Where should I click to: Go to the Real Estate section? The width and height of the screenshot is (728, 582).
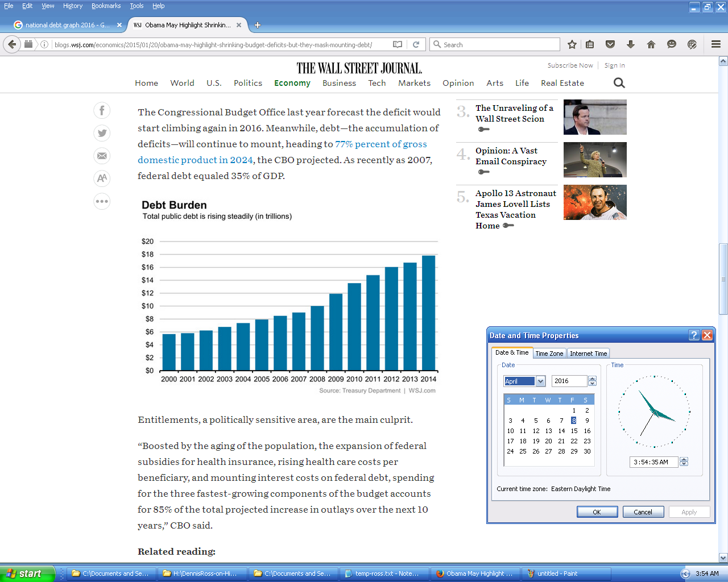coord(562,83)
